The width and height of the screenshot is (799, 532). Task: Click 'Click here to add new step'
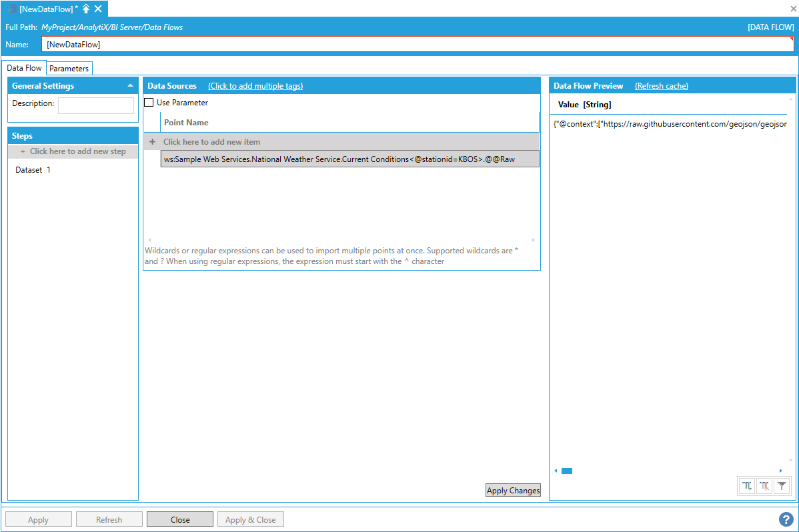tap(73, 151)
